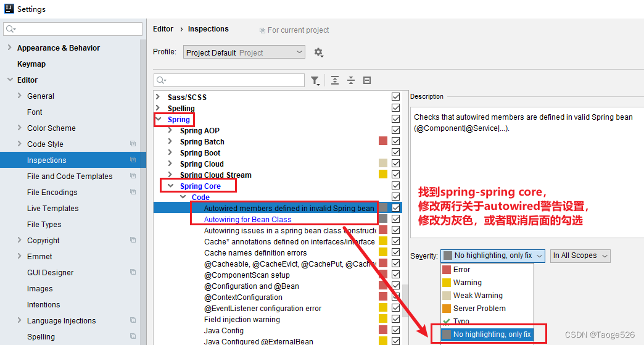Select Server Problem severity option
644x345 pixels.
[x=487, y=309]
